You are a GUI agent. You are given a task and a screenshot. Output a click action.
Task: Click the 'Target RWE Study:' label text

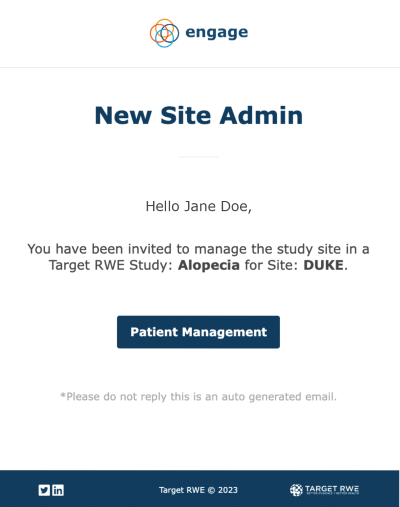pos(111,265)
